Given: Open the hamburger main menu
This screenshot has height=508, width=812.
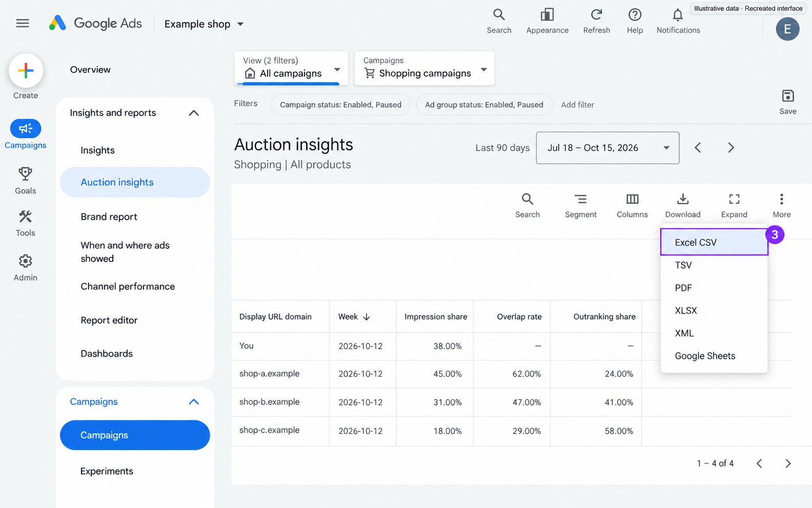Looking at the screenshot, I should click(x=23, y=24).
